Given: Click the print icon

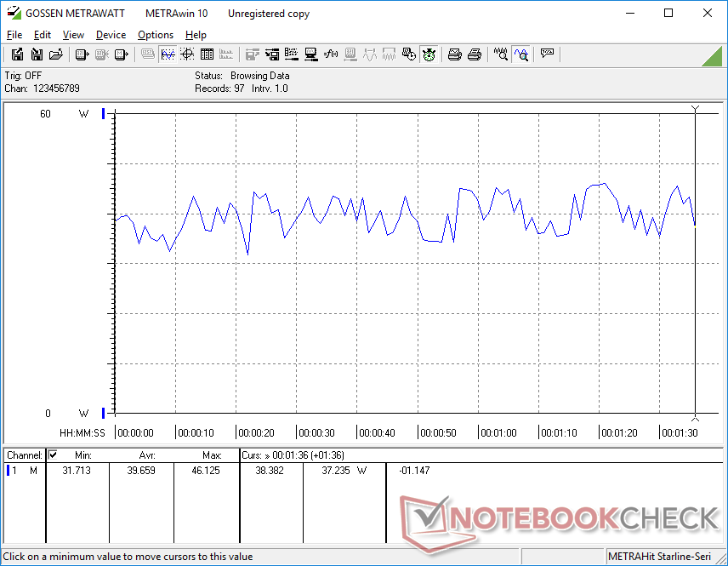Looking at the screenshot, I should point(474,54).
